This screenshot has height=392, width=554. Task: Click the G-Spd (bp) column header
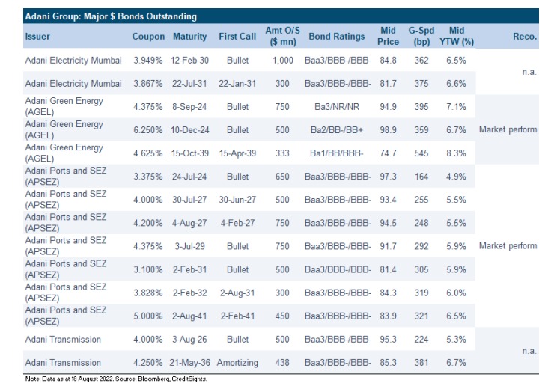click(x=422, y=36)
